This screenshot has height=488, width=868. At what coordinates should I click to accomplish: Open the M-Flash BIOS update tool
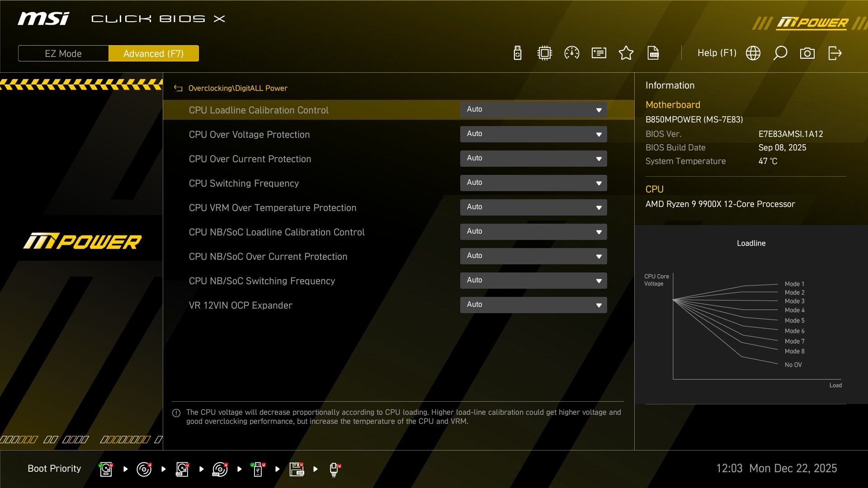coord(517,53)
